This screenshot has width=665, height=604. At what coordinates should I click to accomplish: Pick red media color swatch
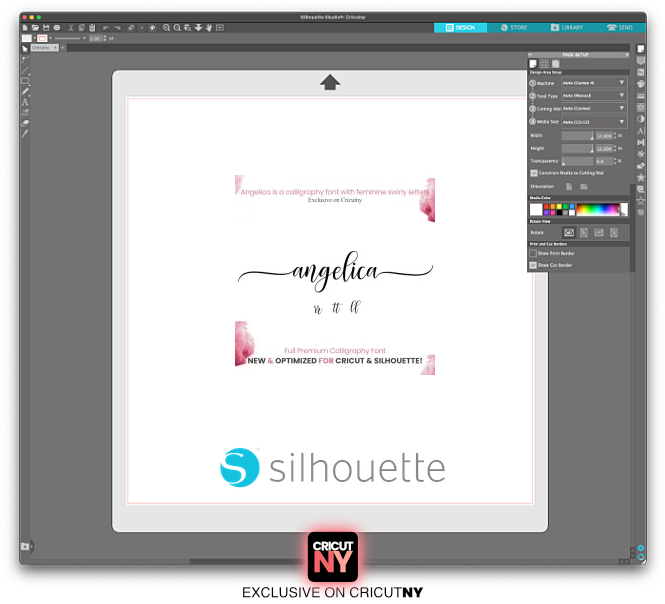point(547,207)
